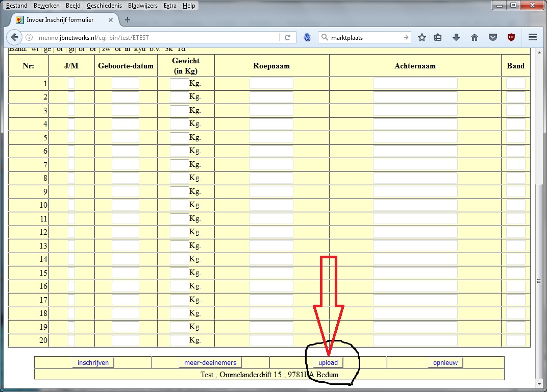Open the Extra menu
The image size is (547, 392).
click(x=170, y=6)
